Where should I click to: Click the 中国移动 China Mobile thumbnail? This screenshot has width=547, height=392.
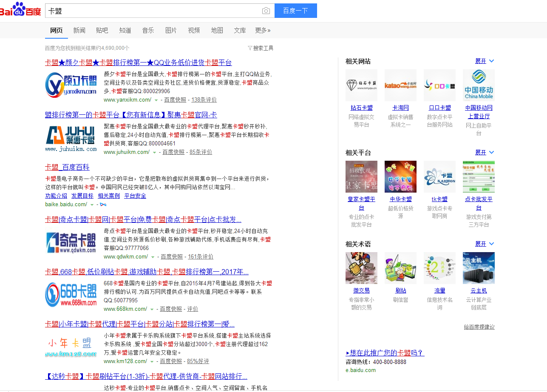[479, 85]
